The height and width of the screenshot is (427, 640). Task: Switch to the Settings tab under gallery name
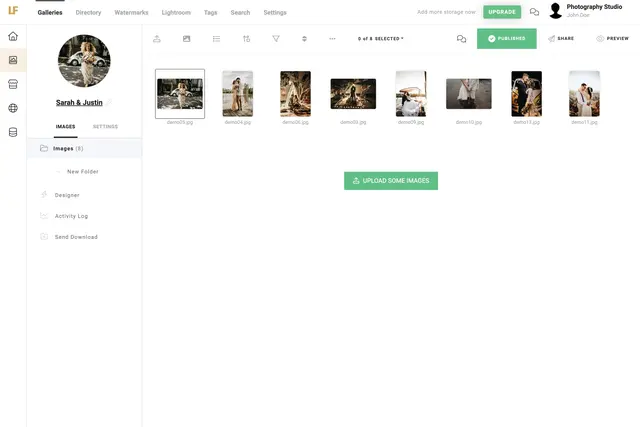click(105, 127)
